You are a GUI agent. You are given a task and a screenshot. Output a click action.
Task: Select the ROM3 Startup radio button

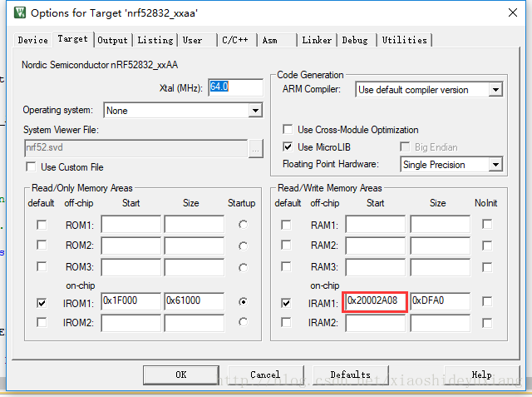click(243, 268)
